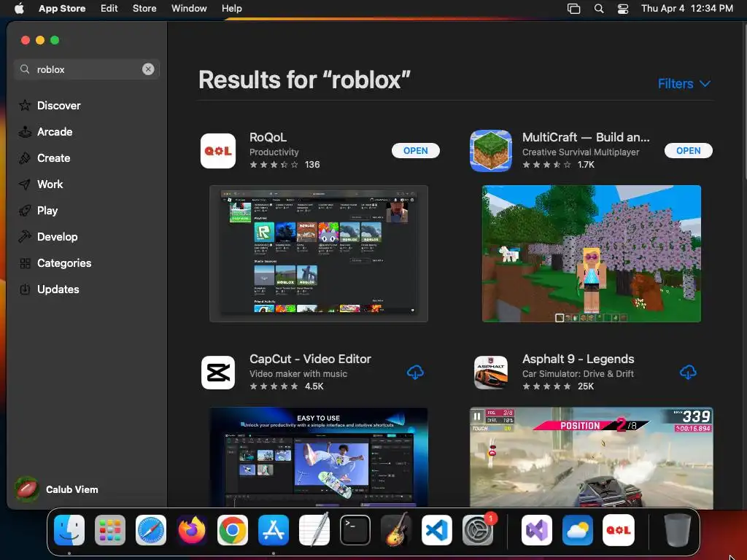The height and width of the screenshot is (560, 747).
Task: Go to Arcade section
Action: [x=87, y=131]
